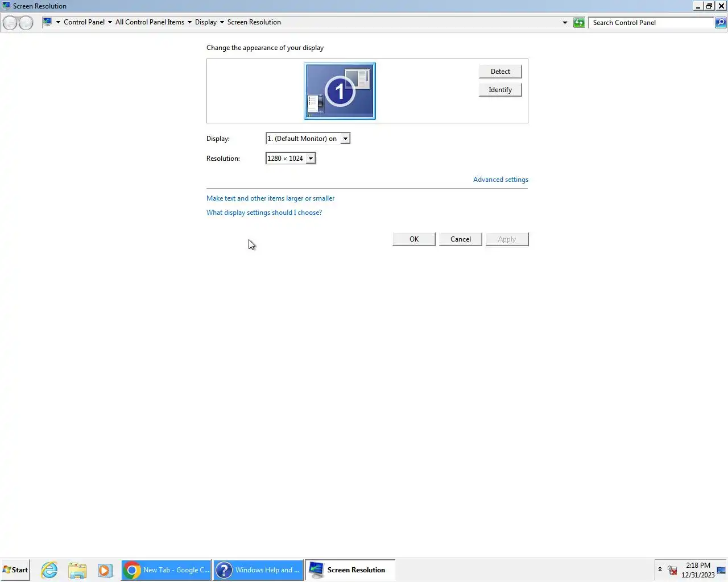Click the Apply button
The width and height of the screenshot is (728, 582).
point(507,239)
